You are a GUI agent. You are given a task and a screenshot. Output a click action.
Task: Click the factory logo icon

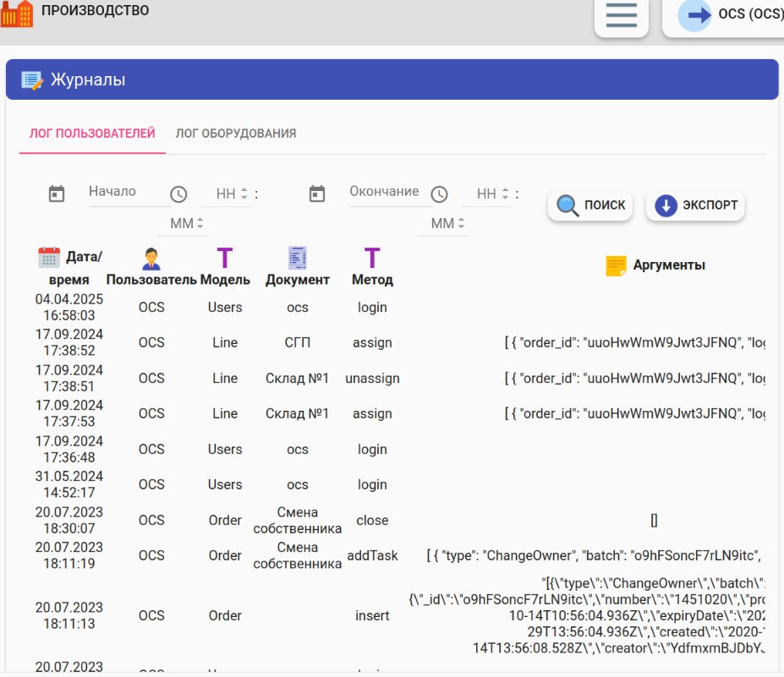pos(17,14)
